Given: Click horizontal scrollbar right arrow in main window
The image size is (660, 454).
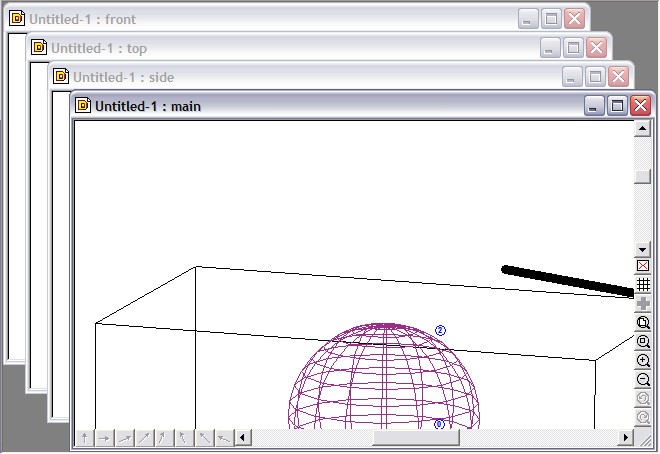Looking at the screenshot, I should [626, 438].
